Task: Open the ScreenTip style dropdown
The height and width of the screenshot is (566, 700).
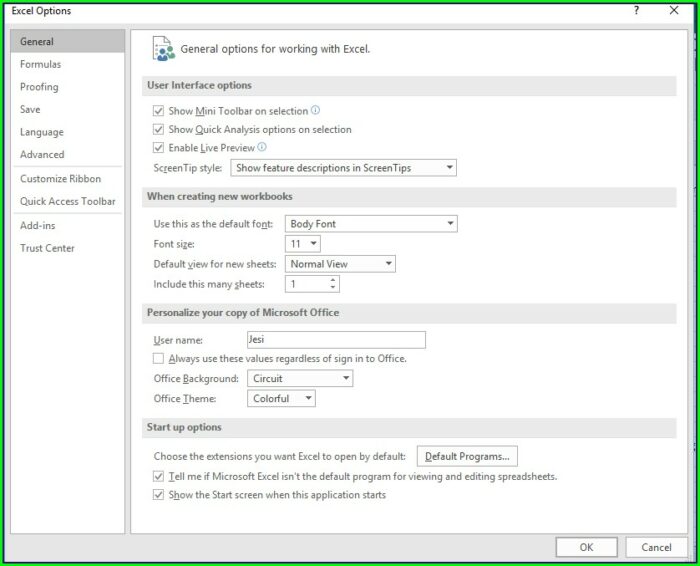Action: [x=343, y=168]
